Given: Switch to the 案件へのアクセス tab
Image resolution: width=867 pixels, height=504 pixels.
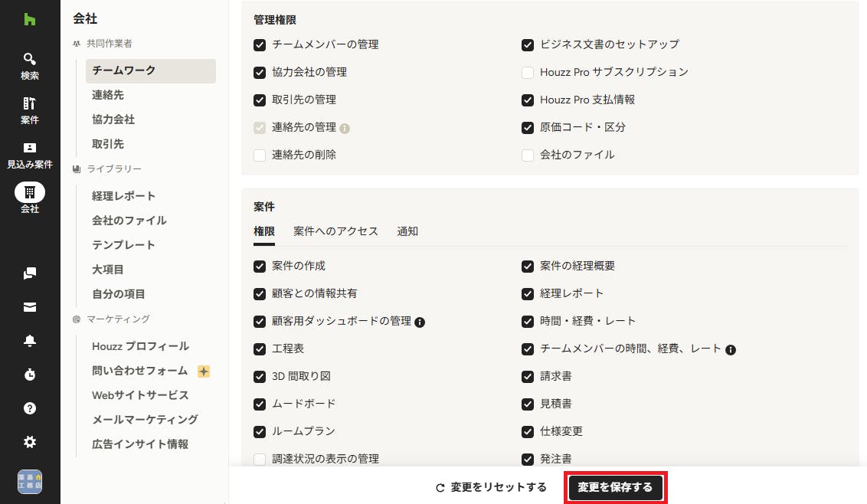Looking at the screenshot, I should click(335, 231).
